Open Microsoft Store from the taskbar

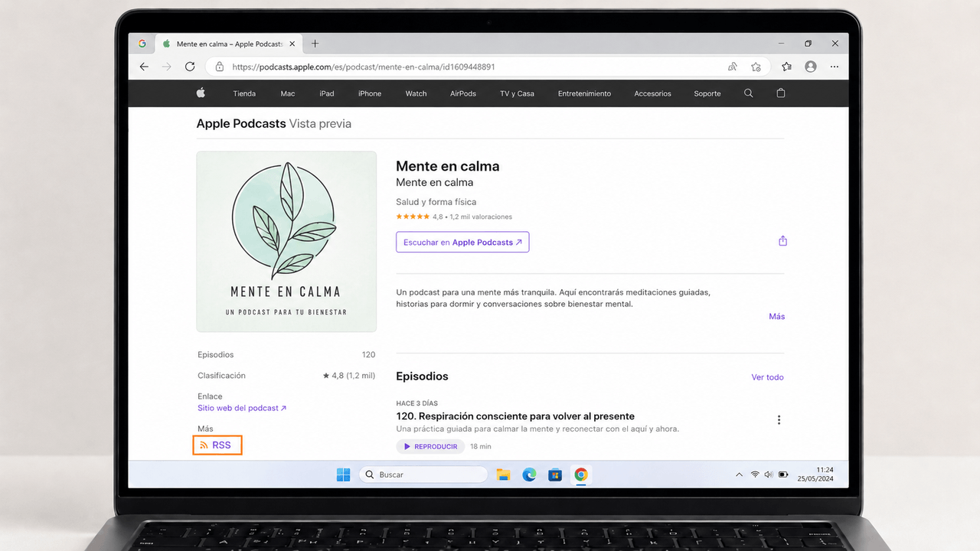[555, 474]
